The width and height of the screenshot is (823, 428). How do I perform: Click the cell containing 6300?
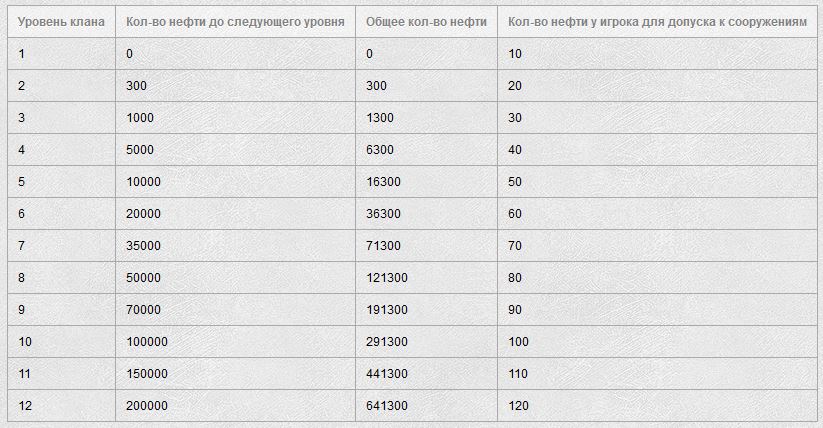(x=426, y=149)
